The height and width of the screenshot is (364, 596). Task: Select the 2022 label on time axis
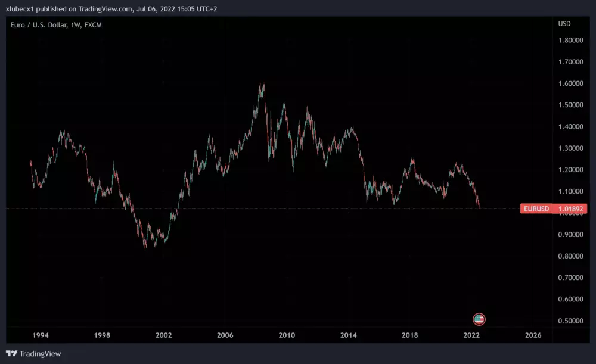click(x=471, y=335)
